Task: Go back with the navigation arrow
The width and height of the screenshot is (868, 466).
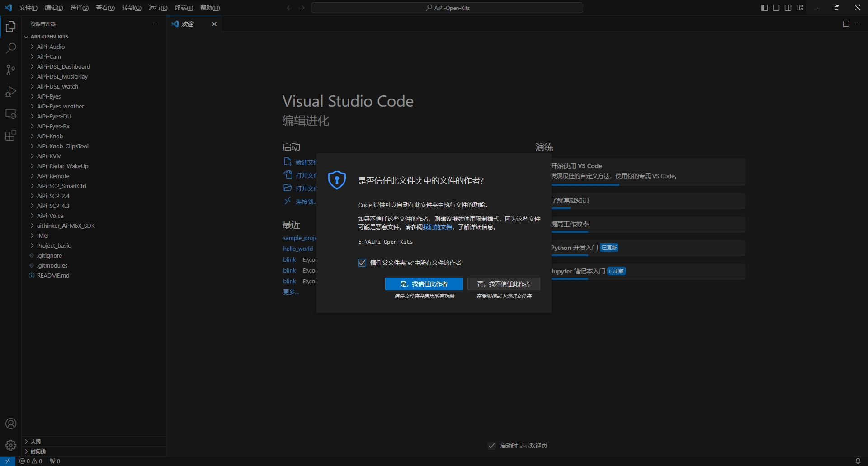Action: click(x=290, y=8)
